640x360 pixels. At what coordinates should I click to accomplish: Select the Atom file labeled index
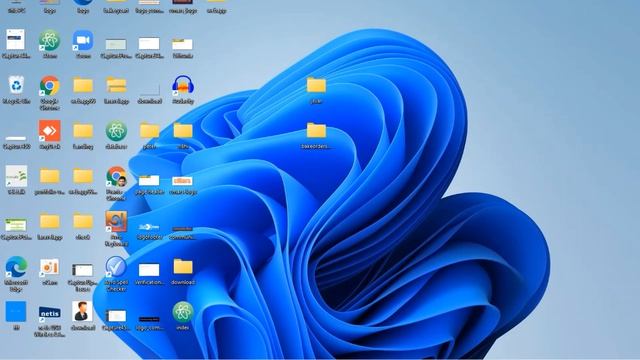[x=183, y=312]
